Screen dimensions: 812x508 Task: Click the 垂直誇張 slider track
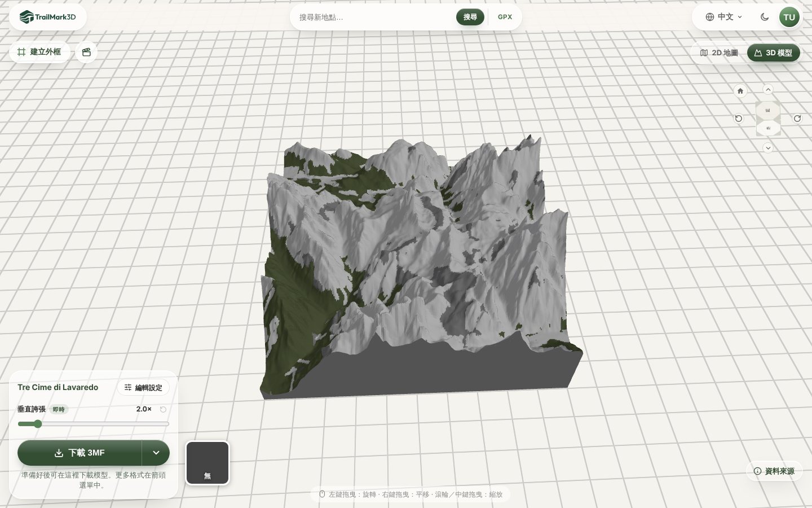(94, 424)
